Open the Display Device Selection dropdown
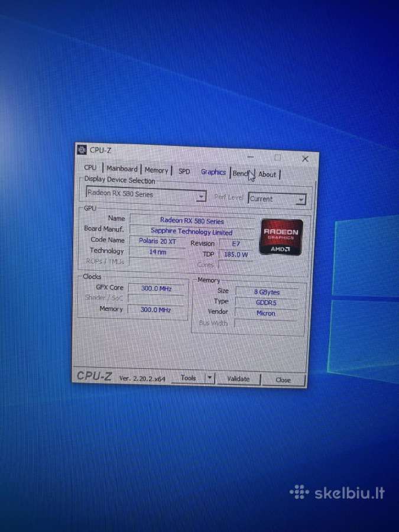Viewport: 399px width, 532px height. 146,194
